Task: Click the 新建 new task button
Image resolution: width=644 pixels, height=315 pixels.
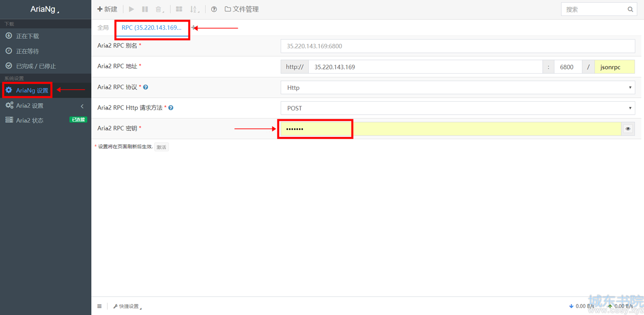Action: pos(107,9)
